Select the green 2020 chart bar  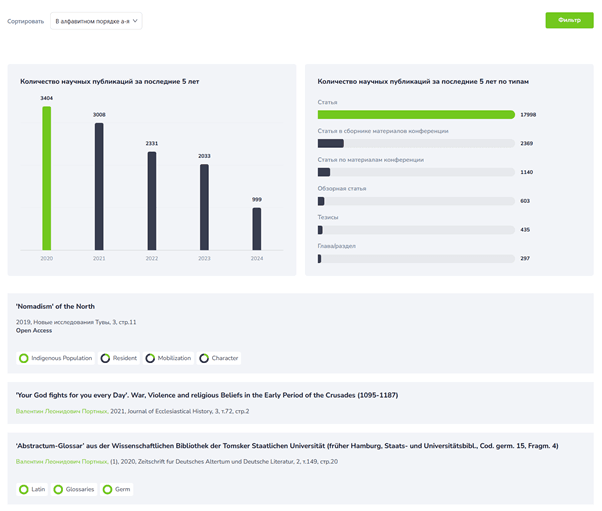pyautogui.click(x=46, y=178)
